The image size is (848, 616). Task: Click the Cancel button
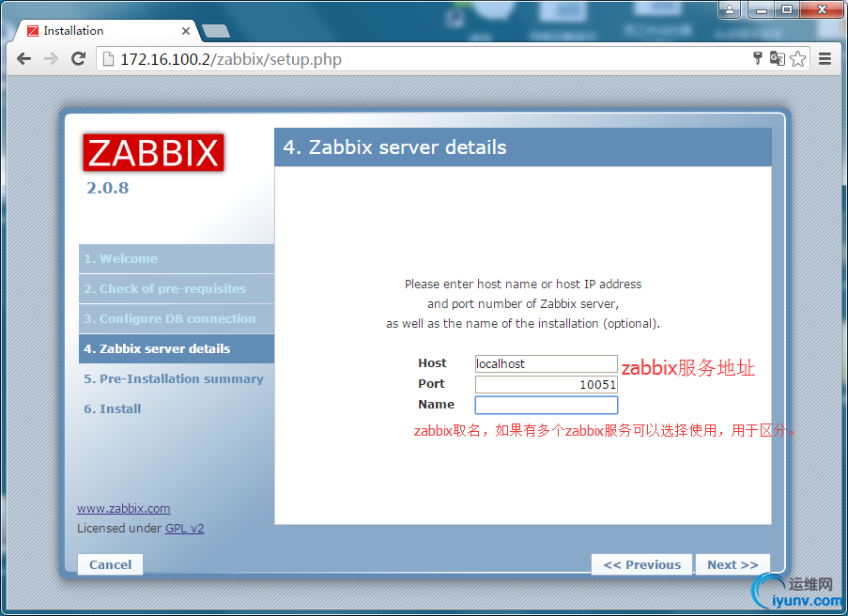[x=110, y=564]
